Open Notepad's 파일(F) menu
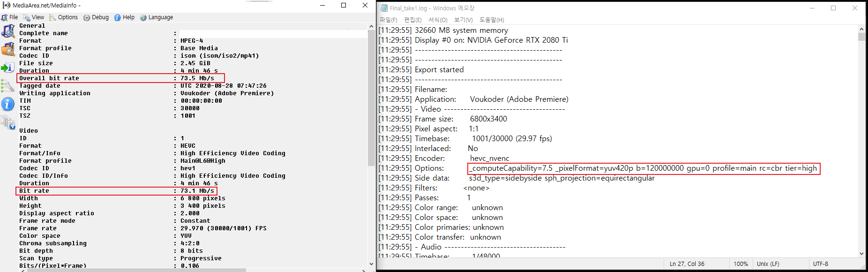This screenshot has width=868, height=272. [388, 20]
